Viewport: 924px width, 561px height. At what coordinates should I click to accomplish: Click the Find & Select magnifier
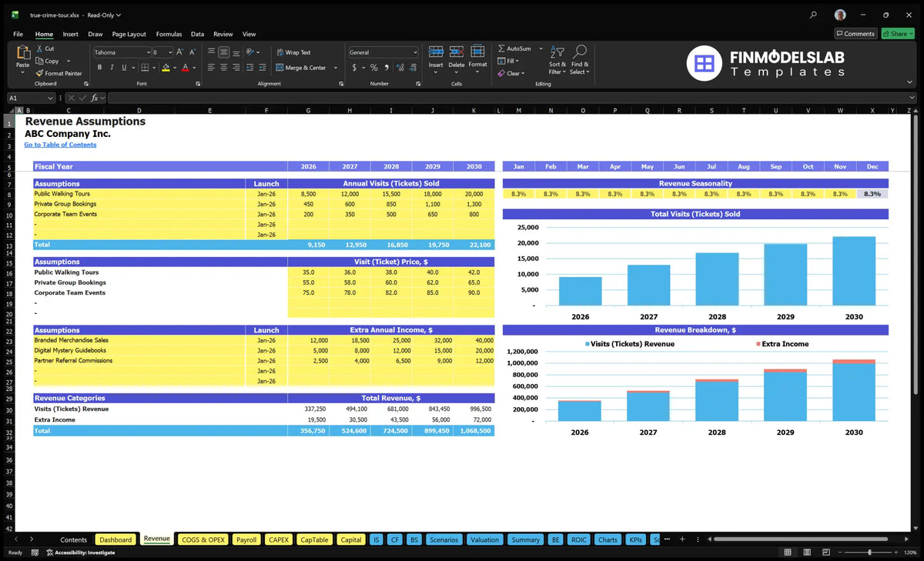pyautogui.click(x=580, y=52)
